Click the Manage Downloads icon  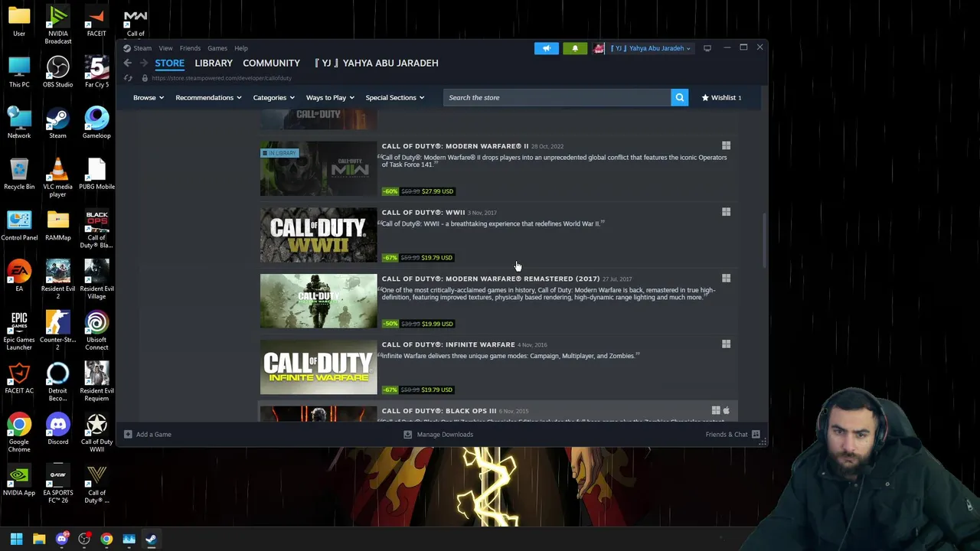tap(408, 434)
